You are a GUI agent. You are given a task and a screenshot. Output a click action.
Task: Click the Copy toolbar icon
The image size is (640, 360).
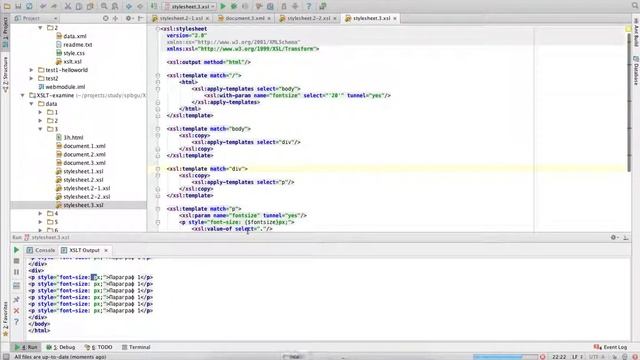79,6
